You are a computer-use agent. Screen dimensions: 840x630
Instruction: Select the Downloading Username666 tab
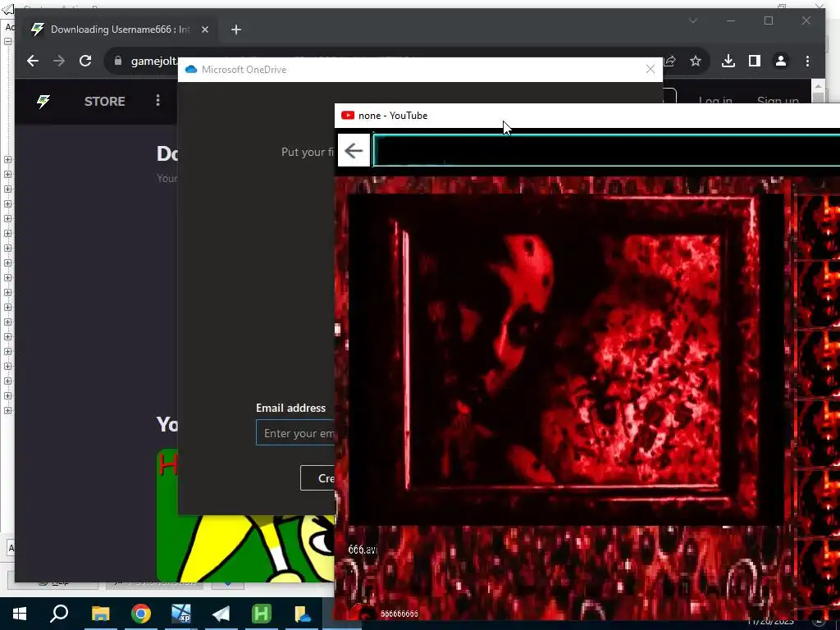[x=118, y=30]
